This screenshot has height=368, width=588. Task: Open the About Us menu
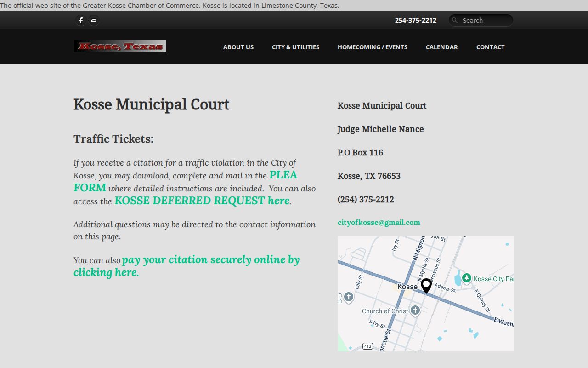[238, 47]
